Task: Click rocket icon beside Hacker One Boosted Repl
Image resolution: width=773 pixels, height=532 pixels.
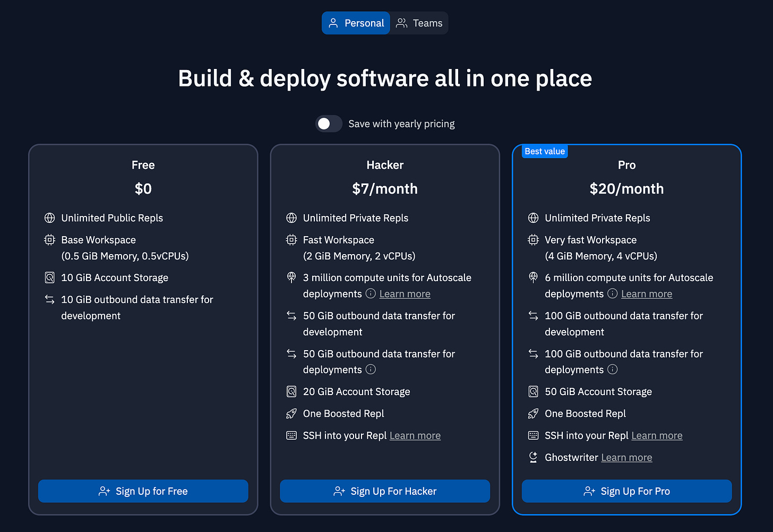Action: click(291, 413)
